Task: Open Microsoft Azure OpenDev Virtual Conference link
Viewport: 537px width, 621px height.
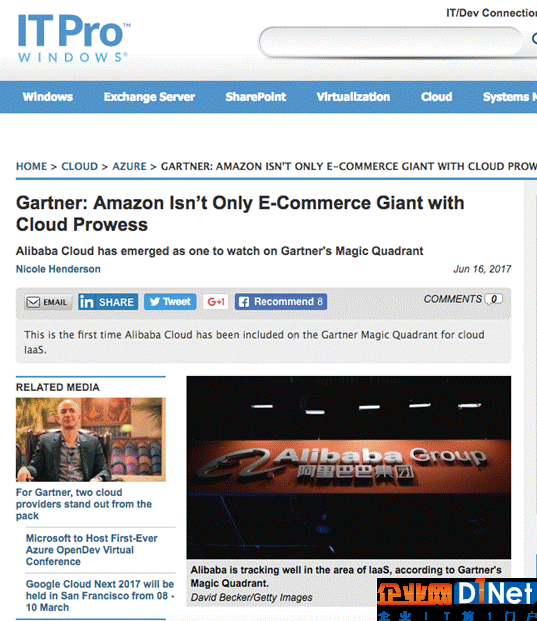Action: pyautogui.click(x=91, y=550)
